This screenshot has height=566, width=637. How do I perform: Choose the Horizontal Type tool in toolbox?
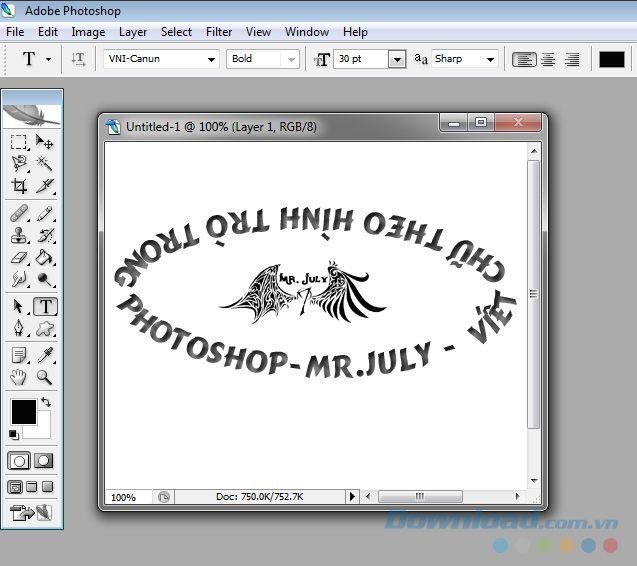[x=45, y=307]
